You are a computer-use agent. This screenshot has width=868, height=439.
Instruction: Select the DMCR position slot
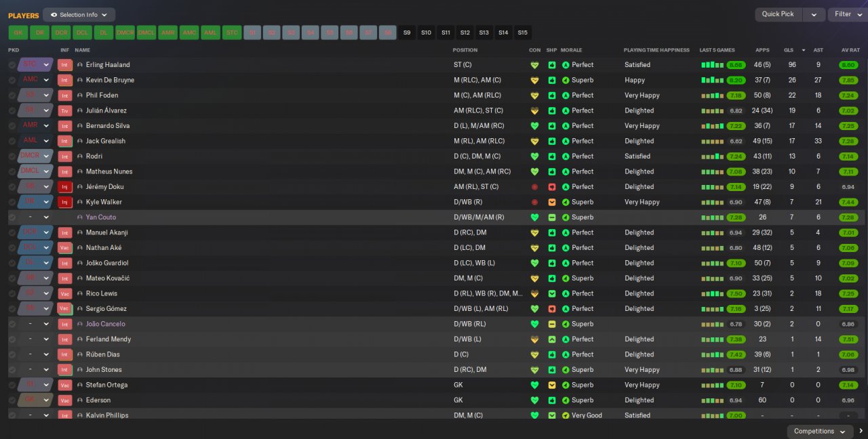coord(125,33)
